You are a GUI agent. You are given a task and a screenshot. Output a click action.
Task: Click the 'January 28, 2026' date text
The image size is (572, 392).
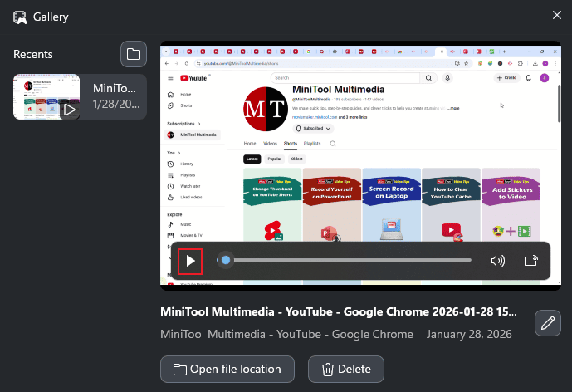point(469,335)
